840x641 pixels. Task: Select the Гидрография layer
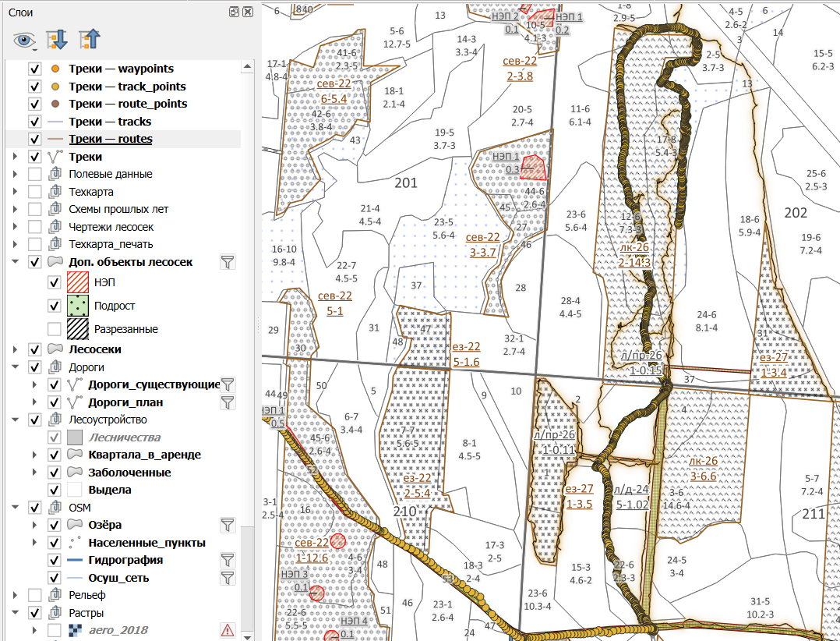[x=125, y=560]
